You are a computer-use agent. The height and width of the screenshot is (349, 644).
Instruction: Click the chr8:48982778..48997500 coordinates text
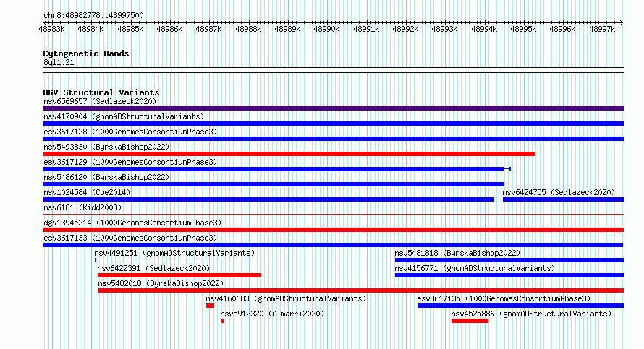(x=93, y=15)
